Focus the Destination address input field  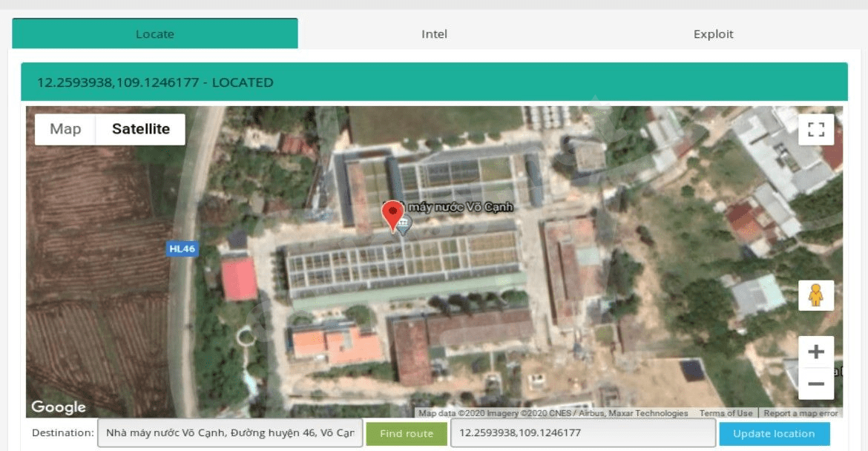(230, 432)
